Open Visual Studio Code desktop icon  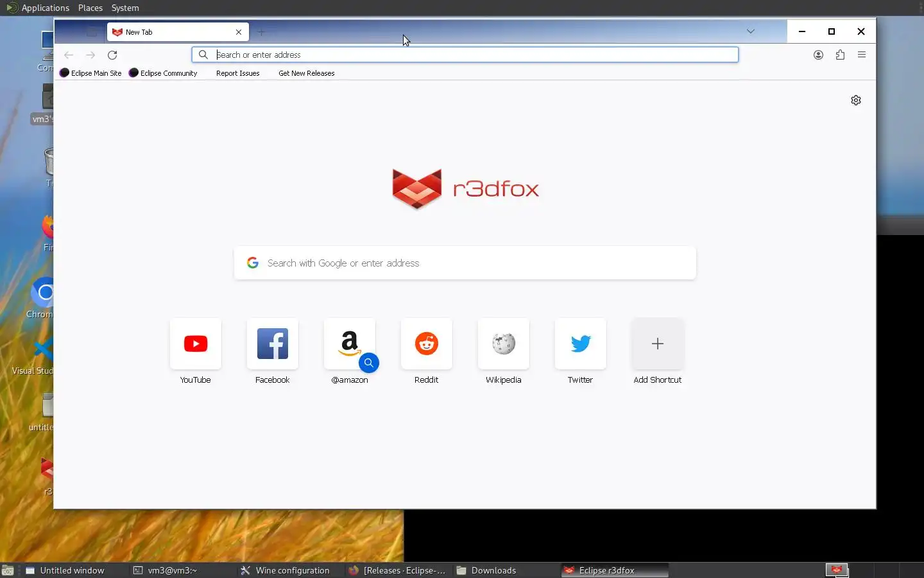coord(33,356)
